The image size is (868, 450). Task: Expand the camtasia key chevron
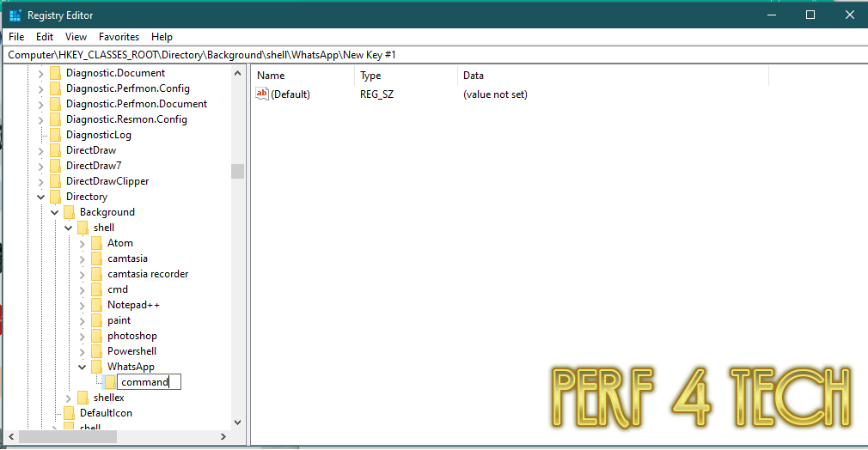pyautogui.click(x=83, y=259)
